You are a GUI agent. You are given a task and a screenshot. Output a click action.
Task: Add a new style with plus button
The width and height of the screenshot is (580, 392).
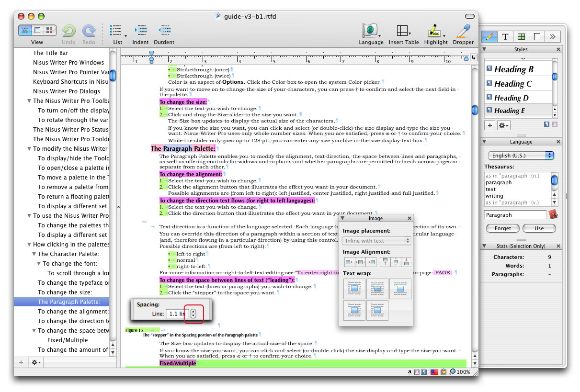coord(489,125)
